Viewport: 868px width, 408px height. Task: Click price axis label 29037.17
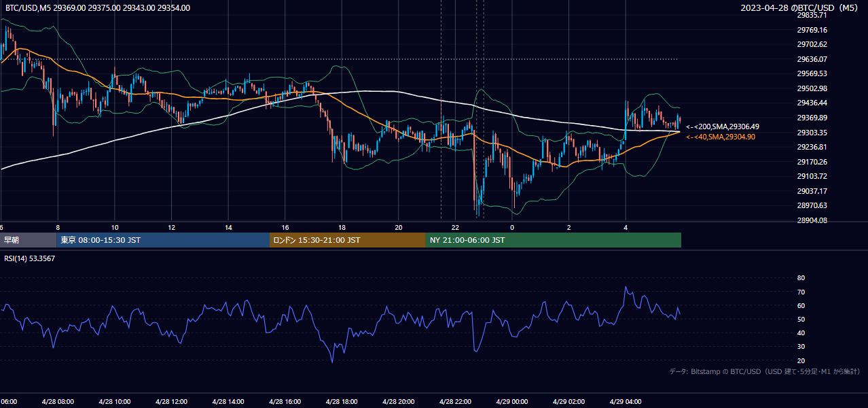[x=812, y=190]
